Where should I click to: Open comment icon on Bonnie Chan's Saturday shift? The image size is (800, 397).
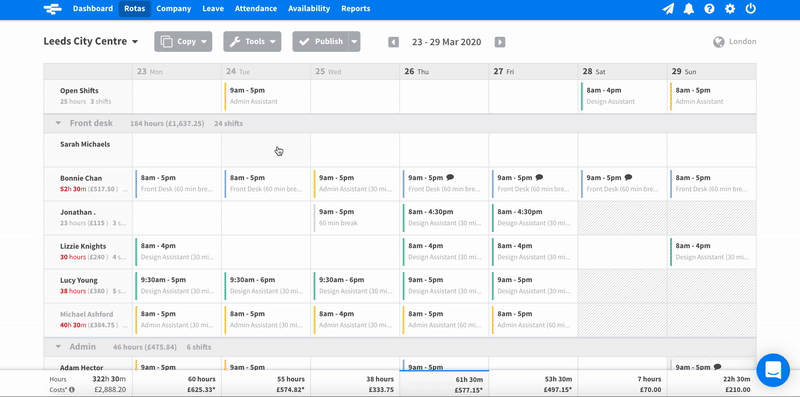pos(628,178)
